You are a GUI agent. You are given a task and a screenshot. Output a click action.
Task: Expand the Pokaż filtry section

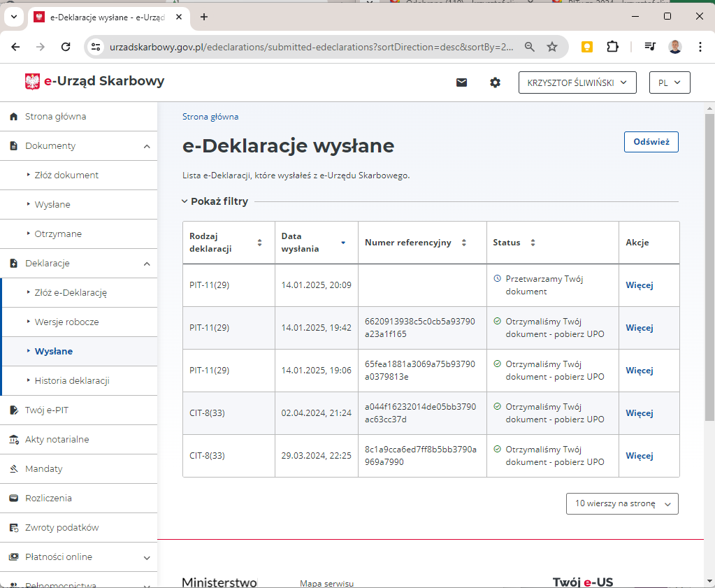(215, 201)
